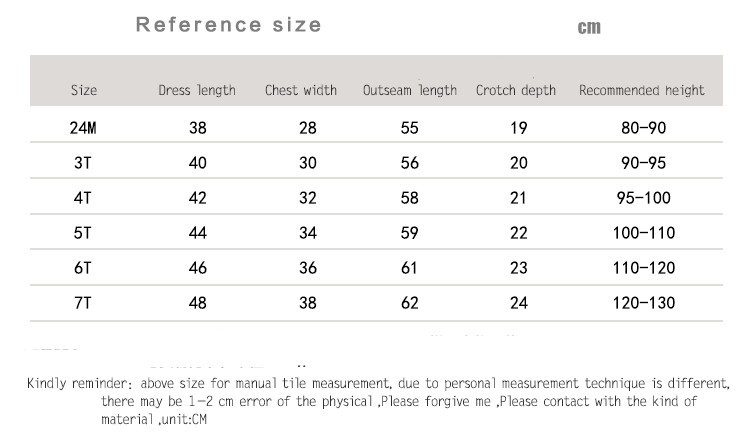This screenshot has height=440, width=750.
Task: Click the 5T size row label
Action: pyautogui.click(x=84, y=233)
